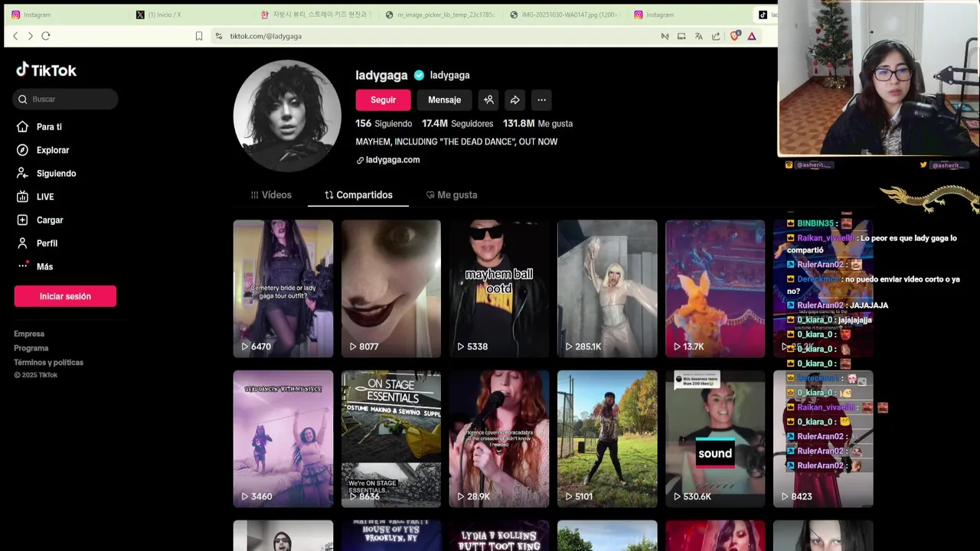Click the verified badge next to ladygaga
The width and height of the screenshot is (980, 551).
(x=419, y=75)
